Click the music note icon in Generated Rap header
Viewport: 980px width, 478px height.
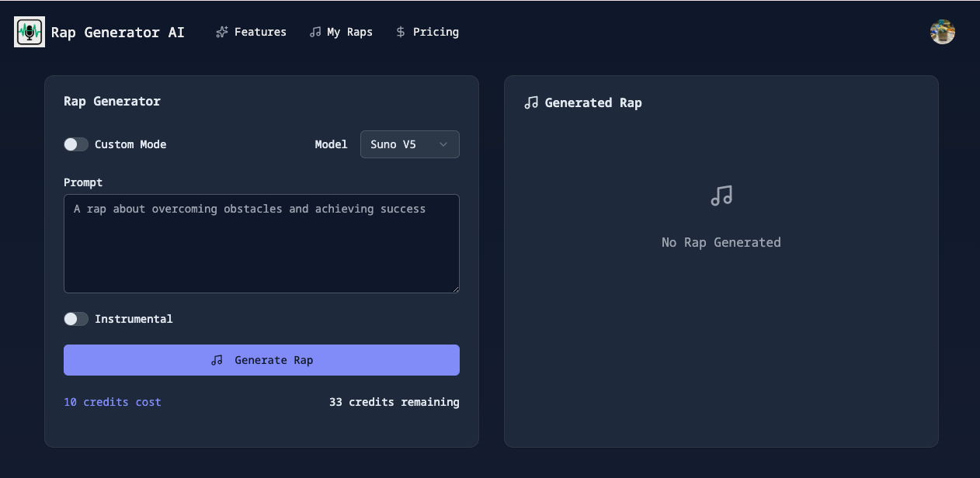pyautogui.click(x=530, y=102)
